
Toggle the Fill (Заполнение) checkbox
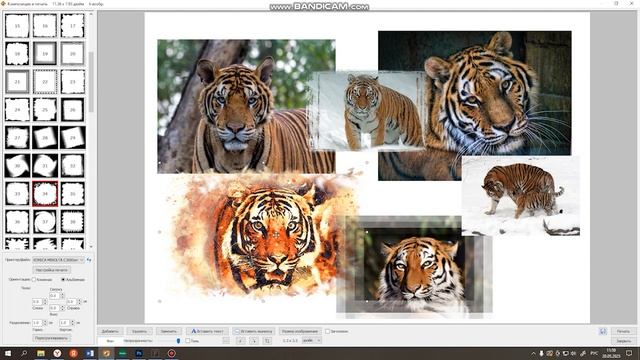pyautogui.click(x=327, y=331)
